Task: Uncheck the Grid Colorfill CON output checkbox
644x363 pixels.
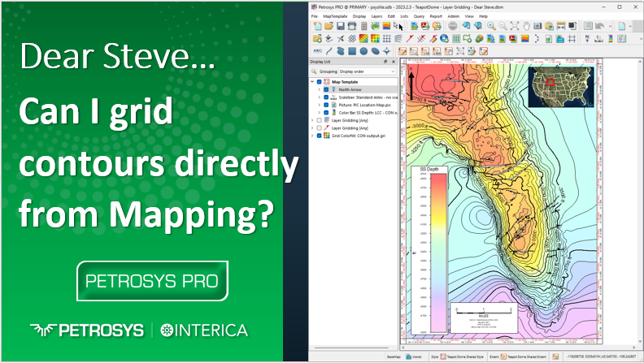Action: [319, 136]
